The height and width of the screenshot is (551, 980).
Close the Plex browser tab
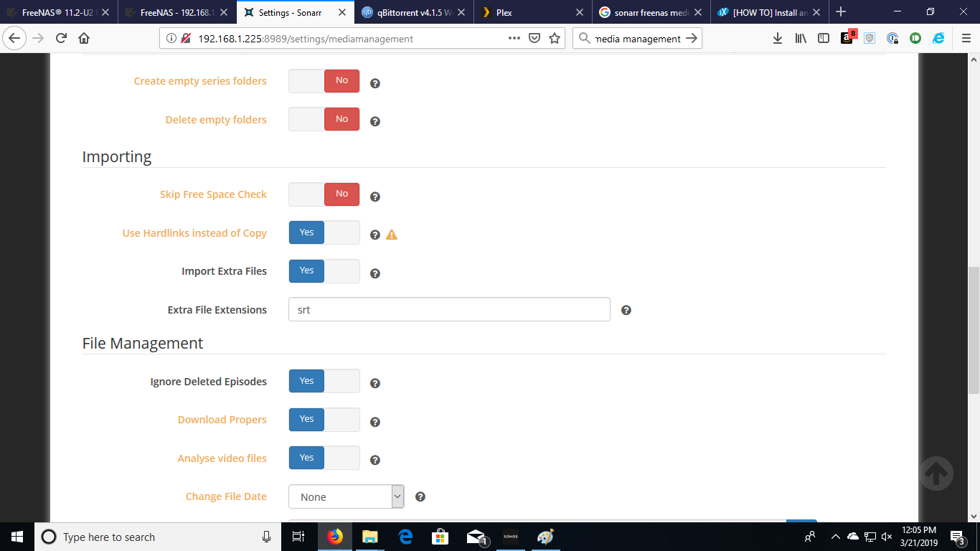[x=580, y=12]
